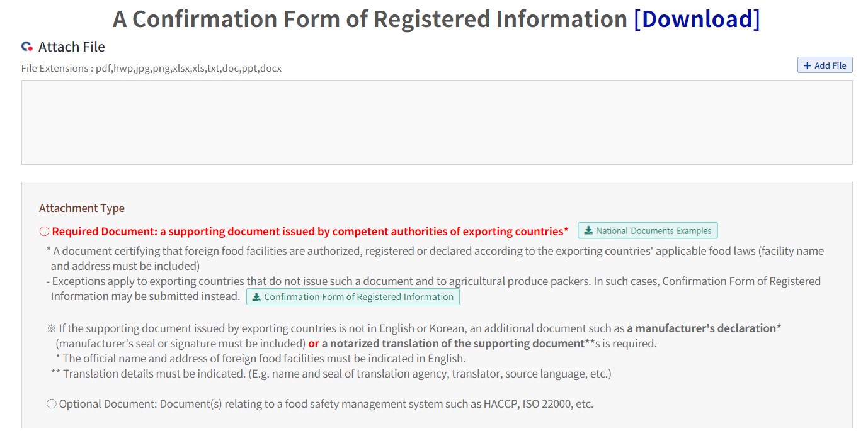Click the [Download] link in the title
868x431 pixels.
pyautogui.click(x=697, y=19)
